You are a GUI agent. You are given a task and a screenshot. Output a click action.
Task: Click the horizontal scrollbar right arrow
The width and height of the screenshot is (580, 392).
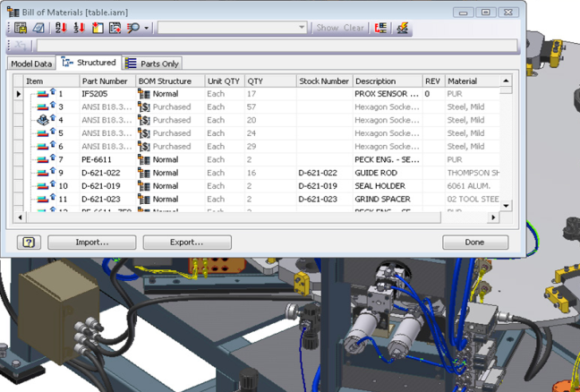493,217
